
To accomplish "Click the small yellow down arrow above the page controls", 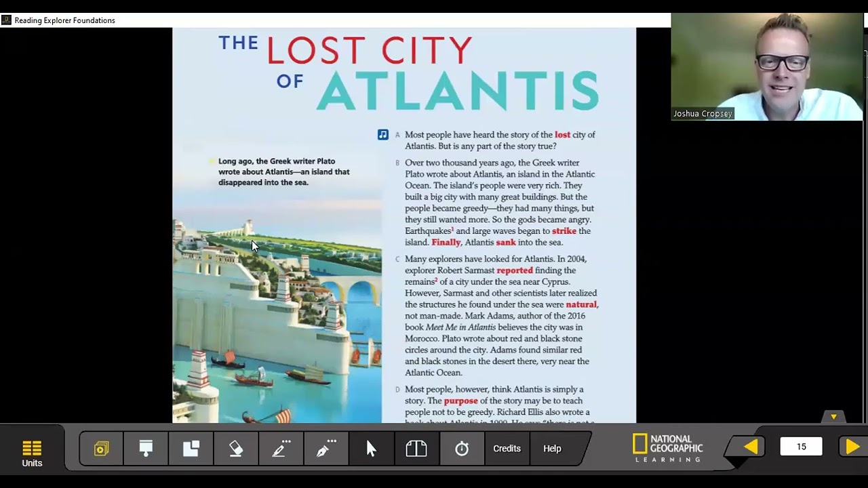I will (x=833, y=417).
